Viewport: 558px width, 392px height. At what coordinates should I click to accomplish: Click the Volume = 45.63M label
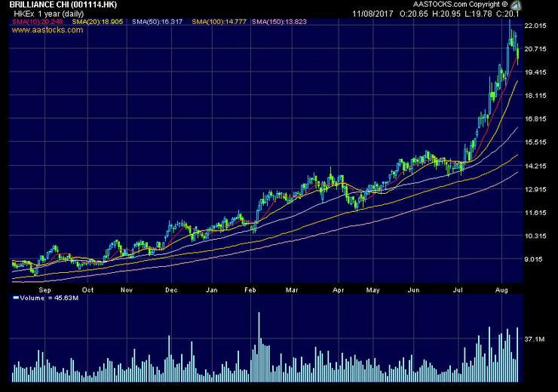point(49,298)
